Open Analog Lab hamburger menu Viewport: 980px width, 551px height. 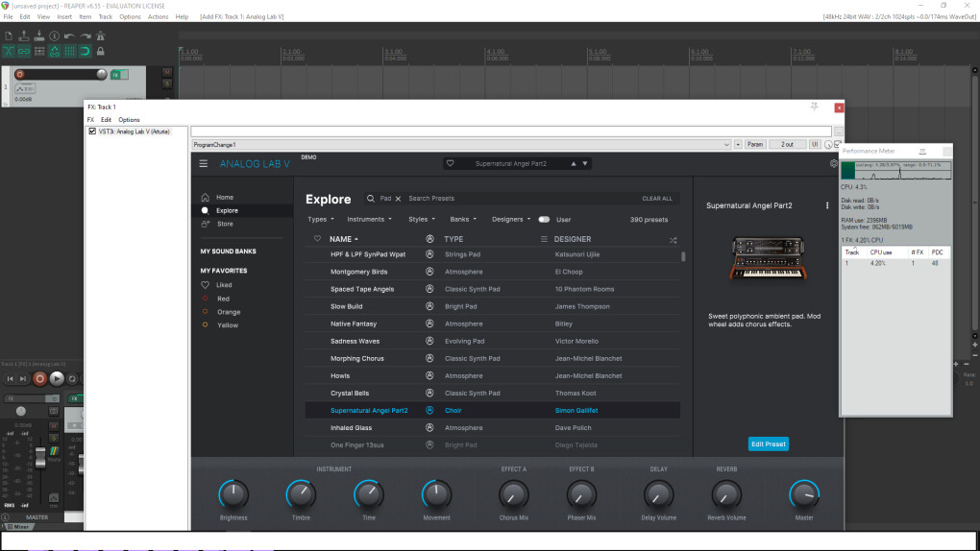[x=203, y=164]
